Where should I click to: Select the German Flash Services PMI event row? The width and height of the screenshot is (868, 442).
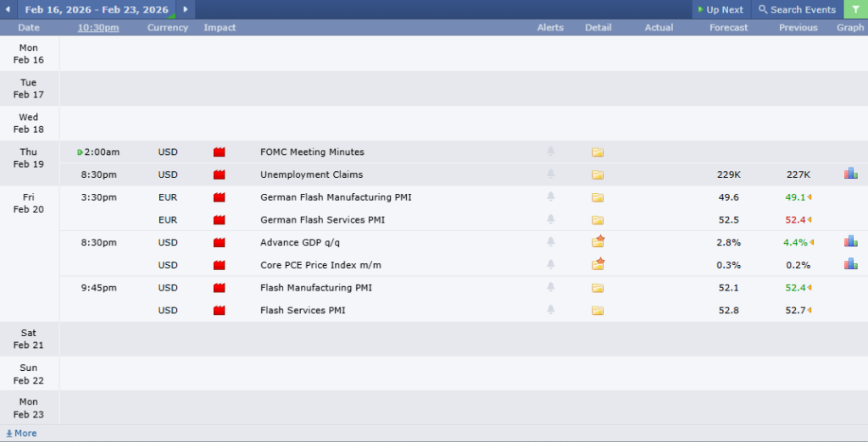[x=322, y=220]
